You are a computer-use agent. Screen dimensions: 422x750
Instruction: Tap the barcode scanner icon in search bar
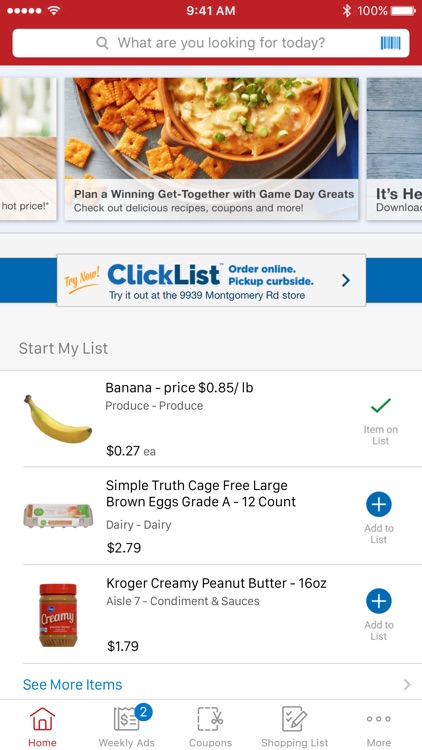390,43
